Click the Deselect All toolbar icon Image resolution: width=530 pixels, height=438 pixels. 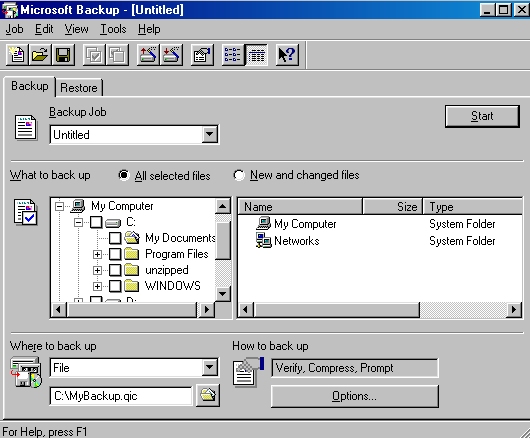point(117,55)
